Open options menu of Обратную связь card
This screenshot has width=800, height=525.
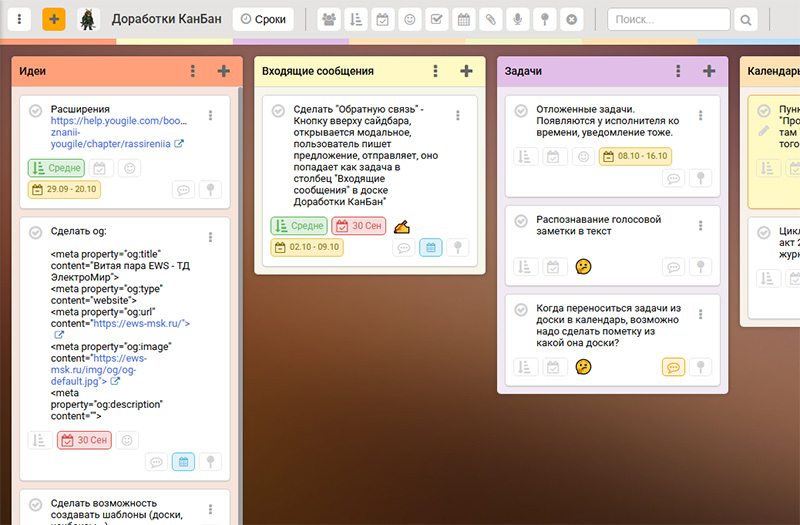(x=458, y=115)
